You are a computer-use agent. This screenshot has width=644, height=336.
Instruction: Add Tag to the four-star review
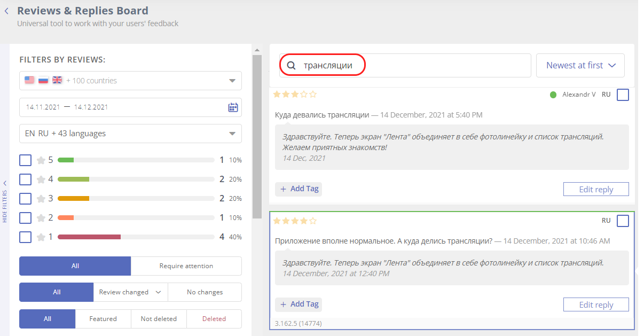pyautogui.click(x=299, y=304)
